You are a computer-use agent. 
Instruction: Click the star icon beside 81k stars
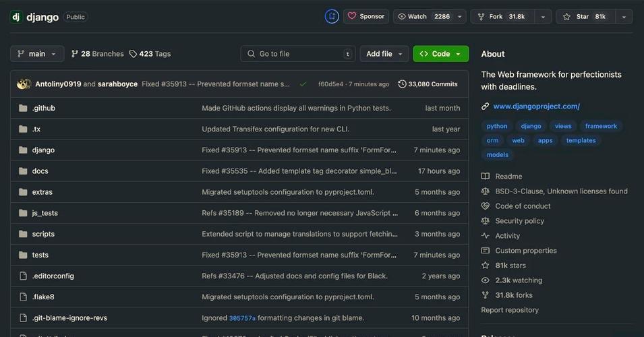tap(485, 265)
